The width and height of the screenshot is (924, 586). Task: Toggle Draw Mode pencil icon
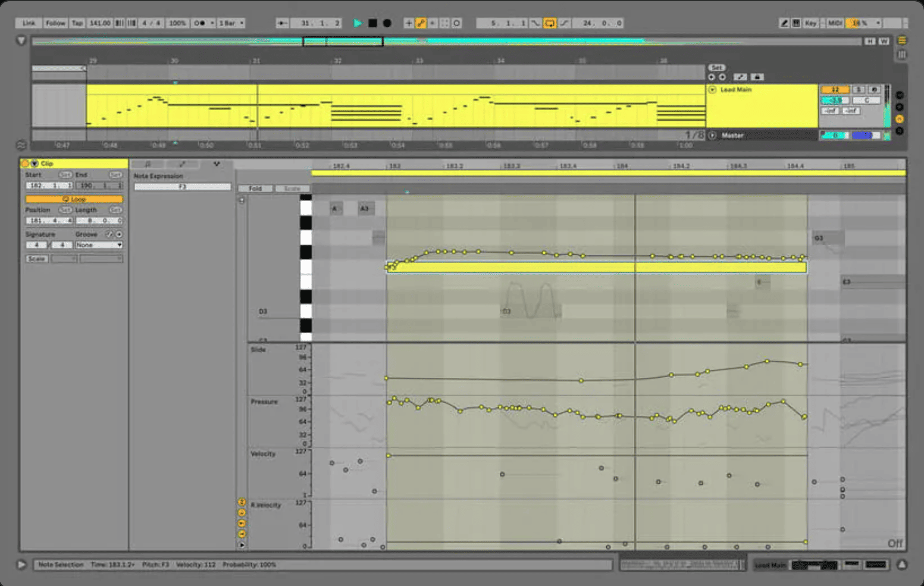pyautogui.click(x=784, y=23)
